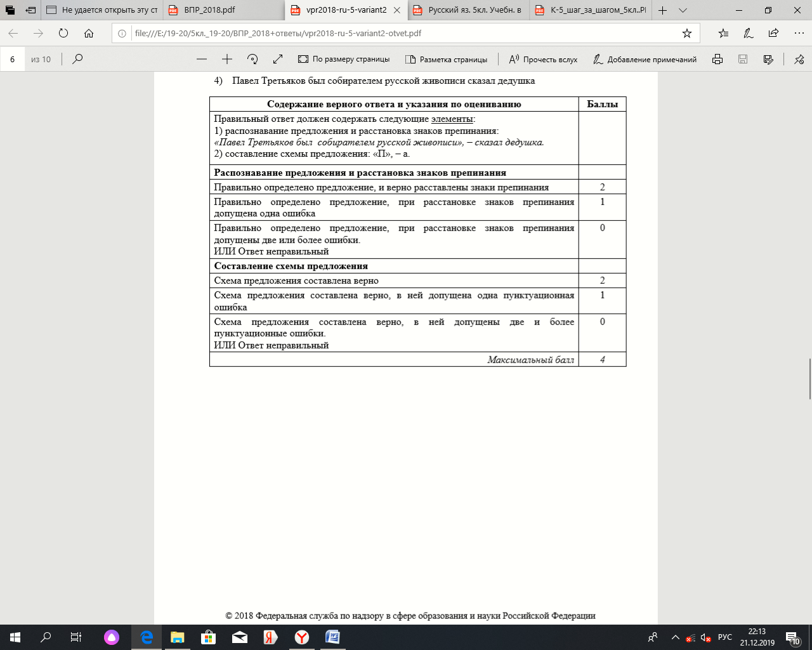The width and height of the screenshot is (812, 650).
Task: Rotate the PDF page
Action: pos(252,59)
